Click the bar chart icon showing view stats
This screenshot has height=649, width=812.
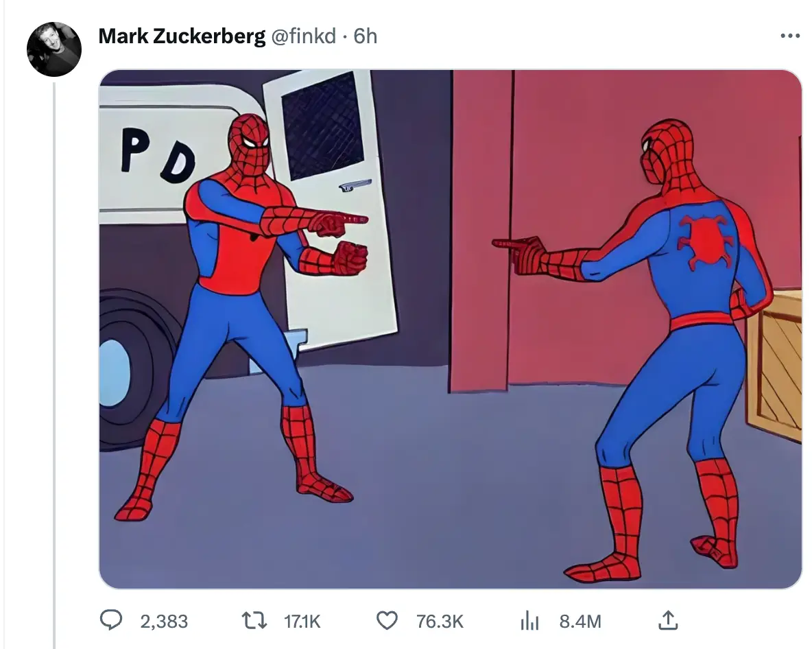tap(529, 620)
